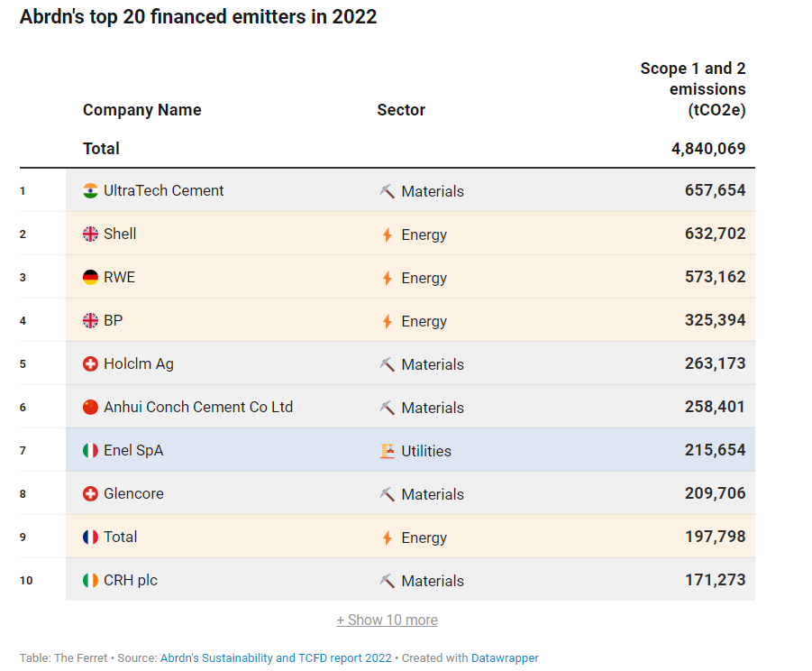Click the pickaxe Materials icon in Glencore row
812x671 pixels.
388,494
